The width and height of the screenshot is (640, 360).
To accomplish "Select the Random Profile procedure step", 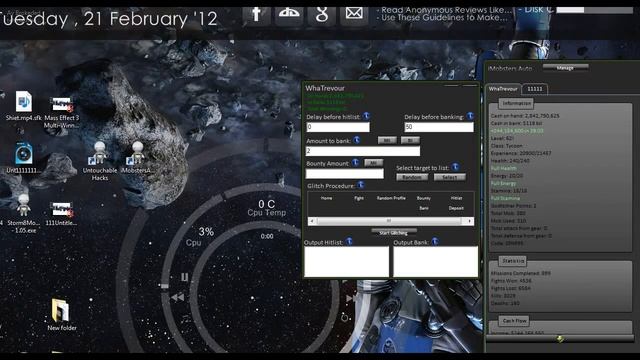I will pos(391,198).
